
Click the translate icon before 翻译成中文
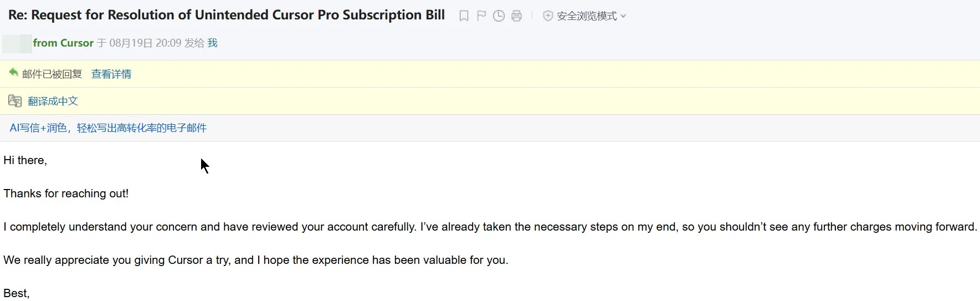pos(15,101)
